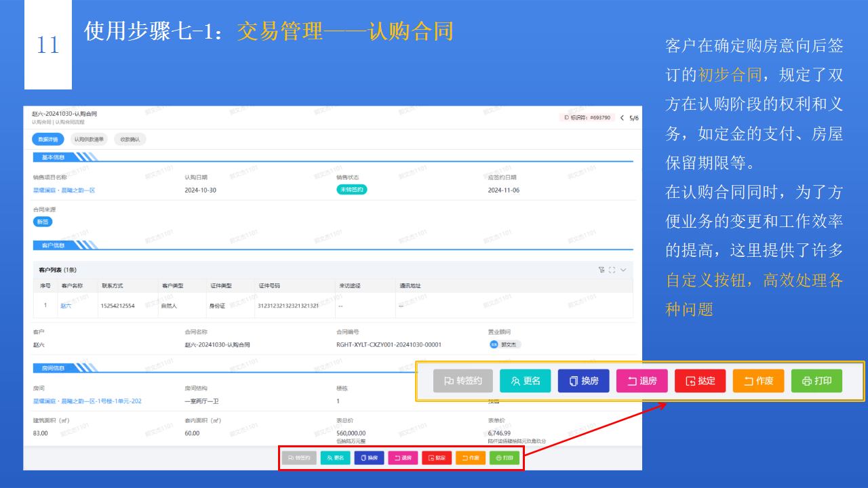The height and width of the screenshot is (488, 868).
Task: Toggle the 新签 contract source tag
Action: pyautogui.click(x=43, y=221)
